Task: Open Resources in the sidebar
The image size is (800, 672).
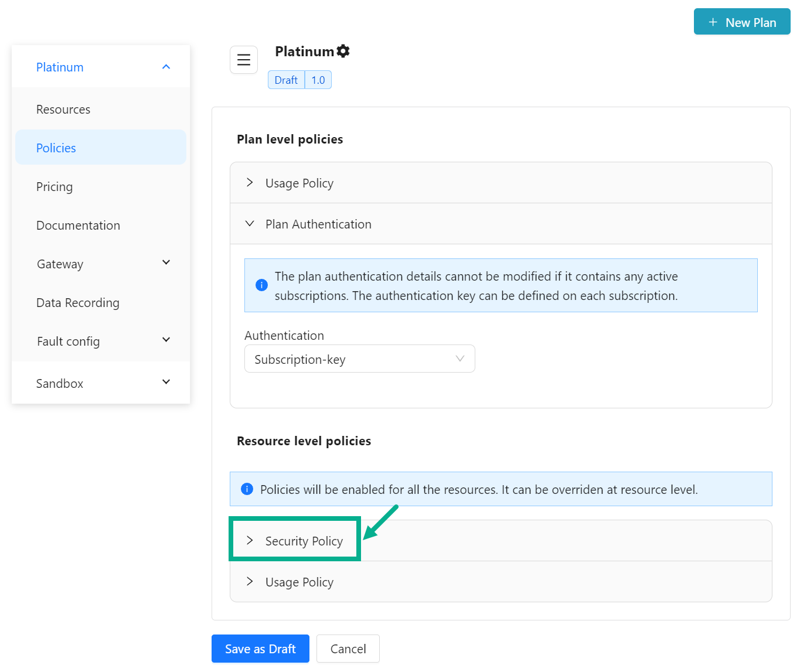Action: click(63, 110)
